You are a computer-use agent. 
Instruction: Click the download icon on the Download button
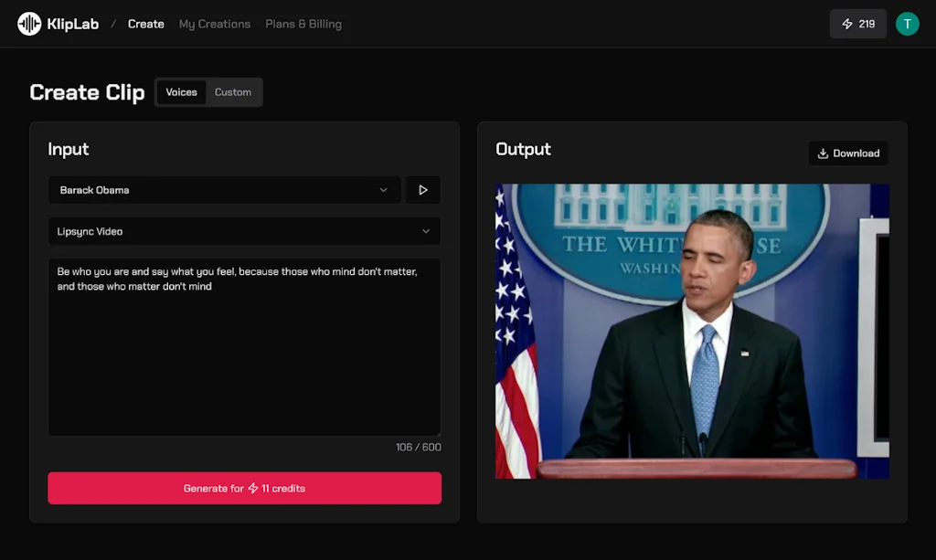coord(822,153)
